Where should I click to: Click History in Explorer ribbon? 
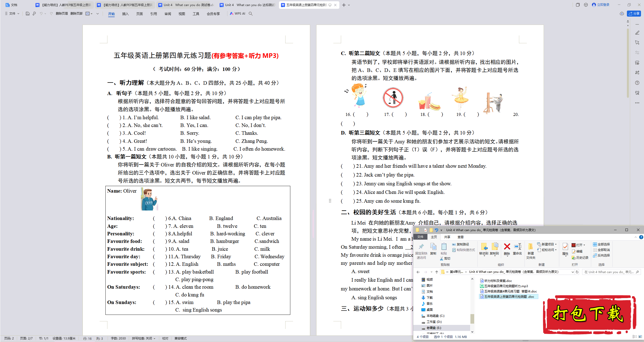pyautogui.click(x=580, y=258)
